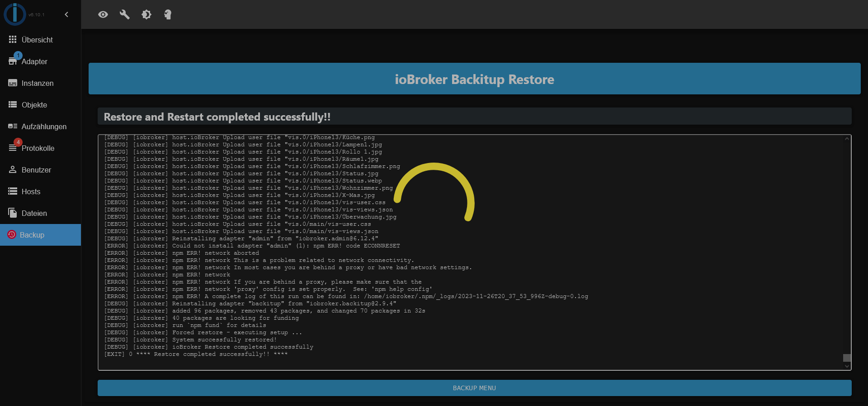The height and width of the screenshot is (406, 868).
Task: Click log line 'ioBroker Restore completed successfully'
Action: coord(208,347)
